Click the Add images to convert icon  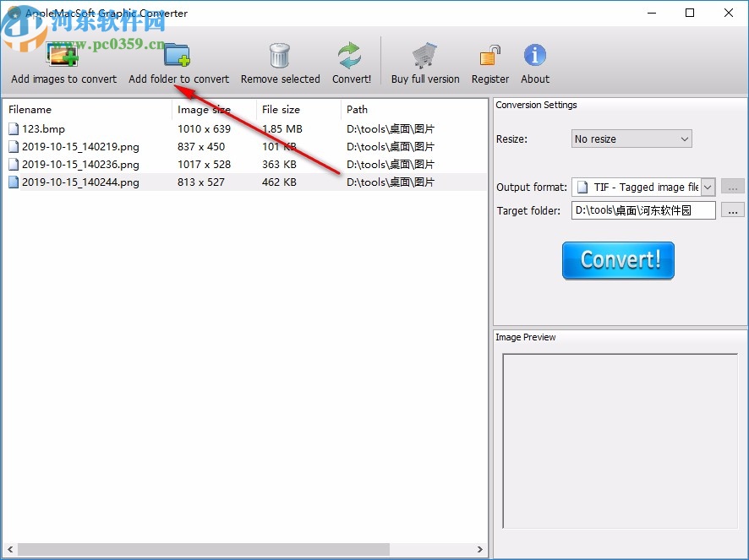[63, 52]
